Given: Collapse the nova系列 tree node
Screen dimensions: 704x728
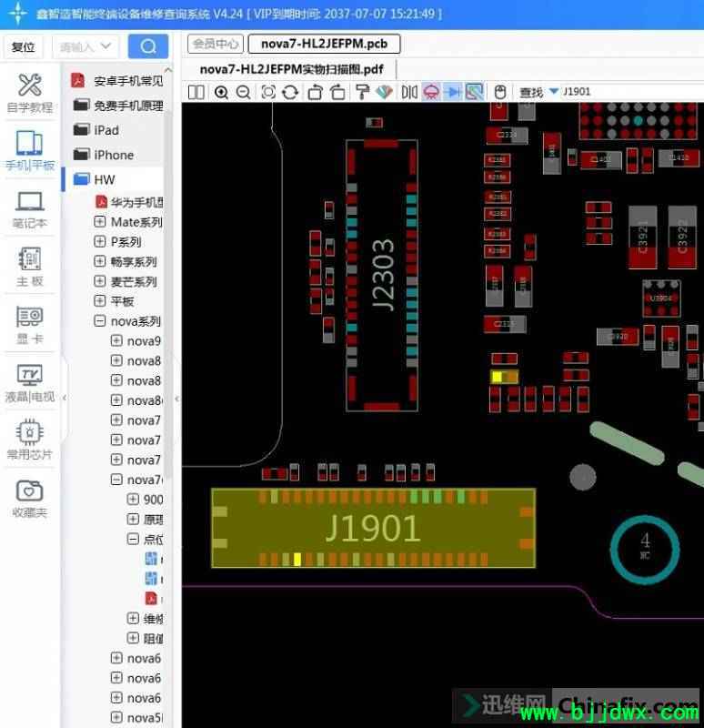Looking at the screenshot, I should [99, 321].
